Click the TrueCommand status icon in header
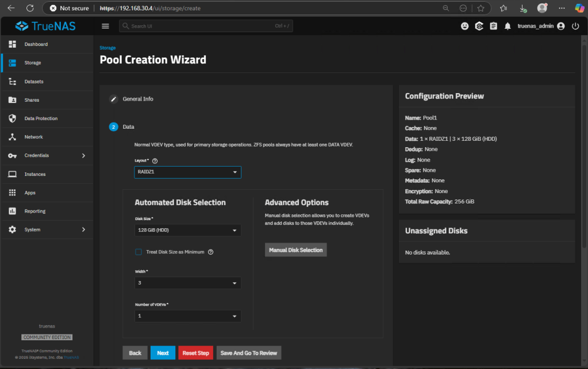 tap(479, 26)
